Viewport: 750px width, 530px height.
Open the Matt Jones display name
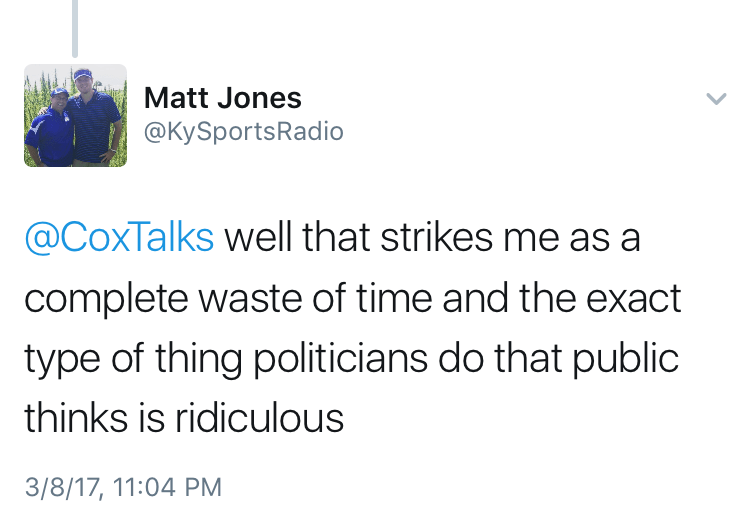point(222,98)
